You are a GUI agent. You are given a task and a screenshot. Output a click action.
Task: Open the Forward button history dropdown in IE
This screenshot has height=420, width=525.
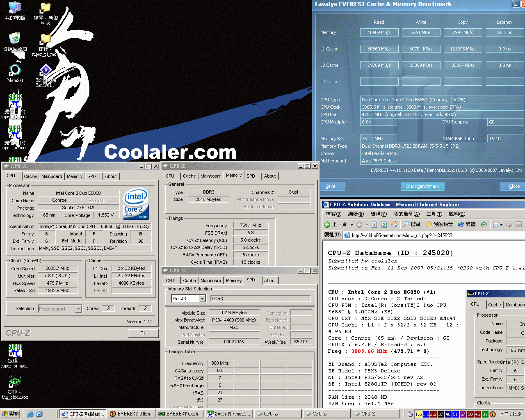pos(366,225)
